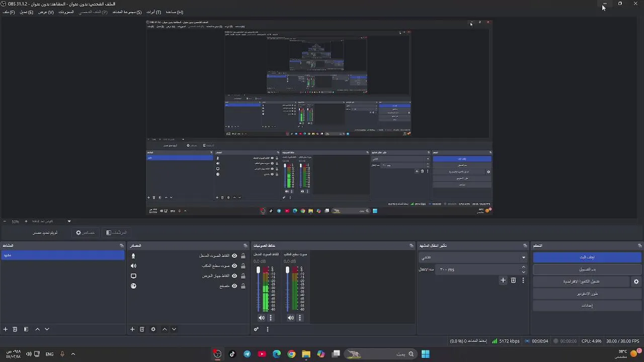Lock the desktop audio source
The height and width of the screenshot is (362, 644).
243,266
